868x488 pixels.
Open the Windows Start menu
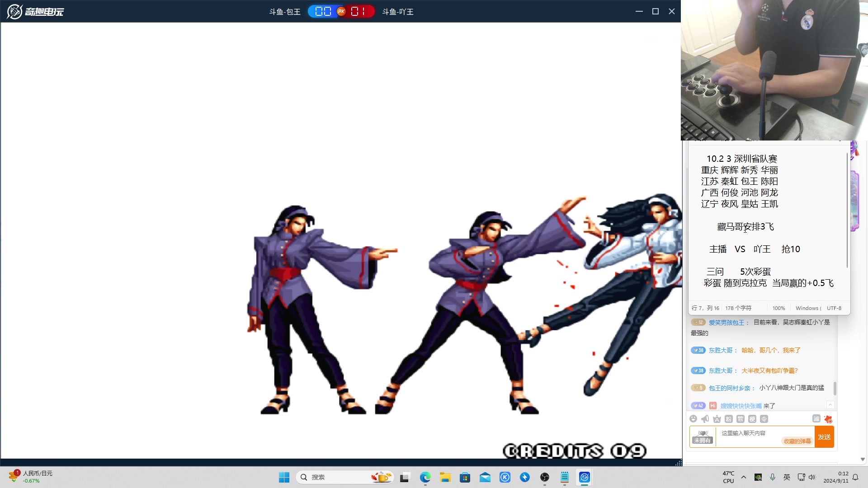(x=284, y=477)
